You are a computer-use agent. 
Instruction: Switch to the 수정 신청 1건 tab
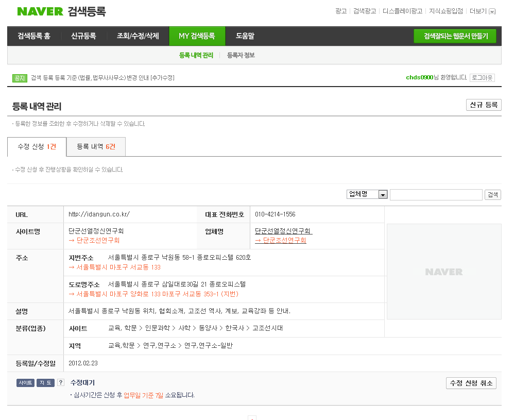pyautogui.click(x=37, y=147)
